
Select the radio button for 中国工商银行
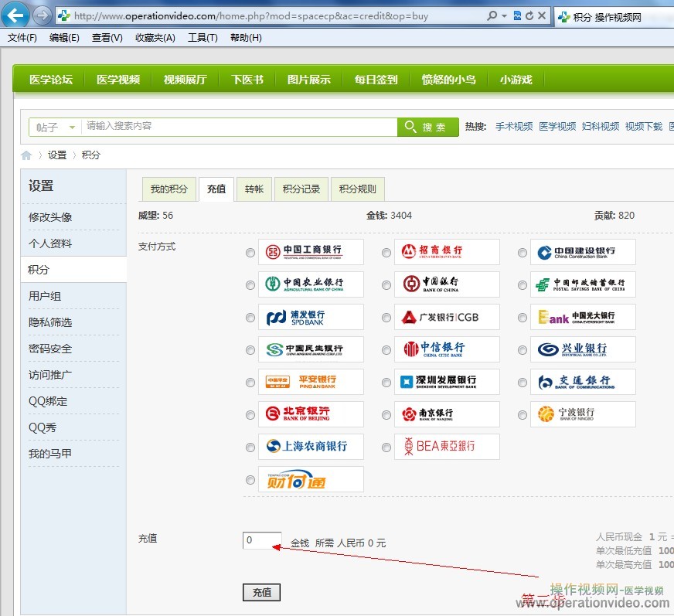pyautogui.click(x=250, y=253)
